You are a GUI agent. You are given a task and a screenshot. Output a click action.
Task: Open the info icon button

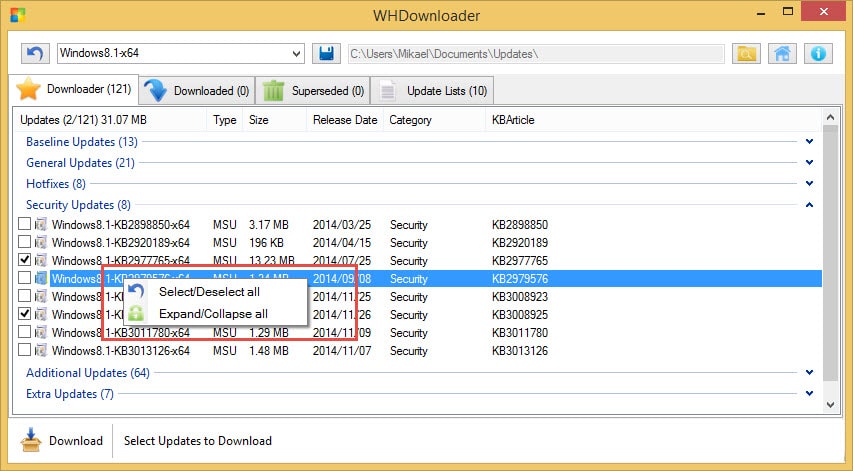pyautogui.click(x=818, y=54)
